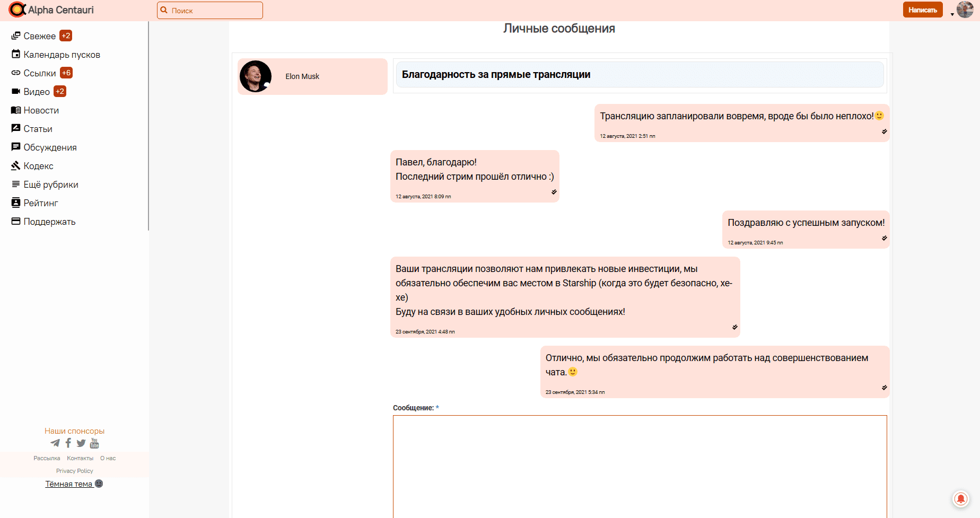
Task: Open the user avatar menu
Action: click(965, 10)
